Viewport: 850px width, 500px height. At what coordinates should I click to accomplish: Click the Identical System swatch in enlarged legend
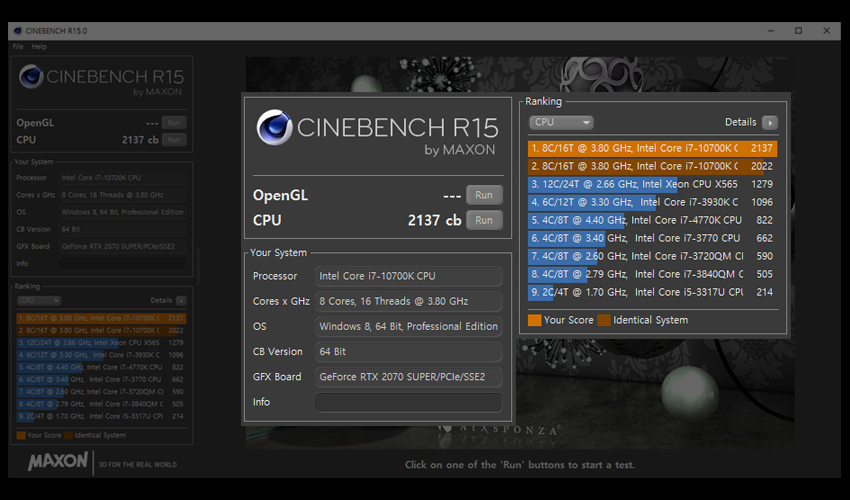(604, 320)
